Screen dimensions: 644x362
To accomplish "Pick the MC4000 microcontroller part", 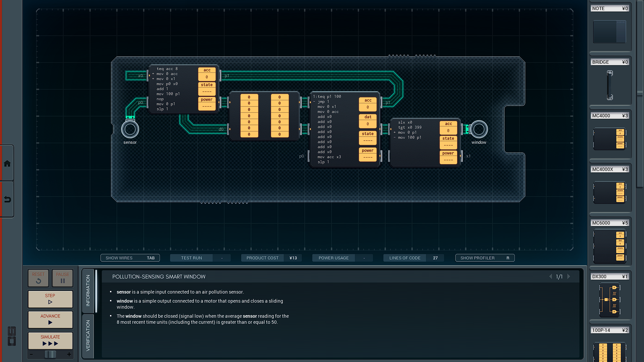I will pyautogui.click(x=609, y=138).
